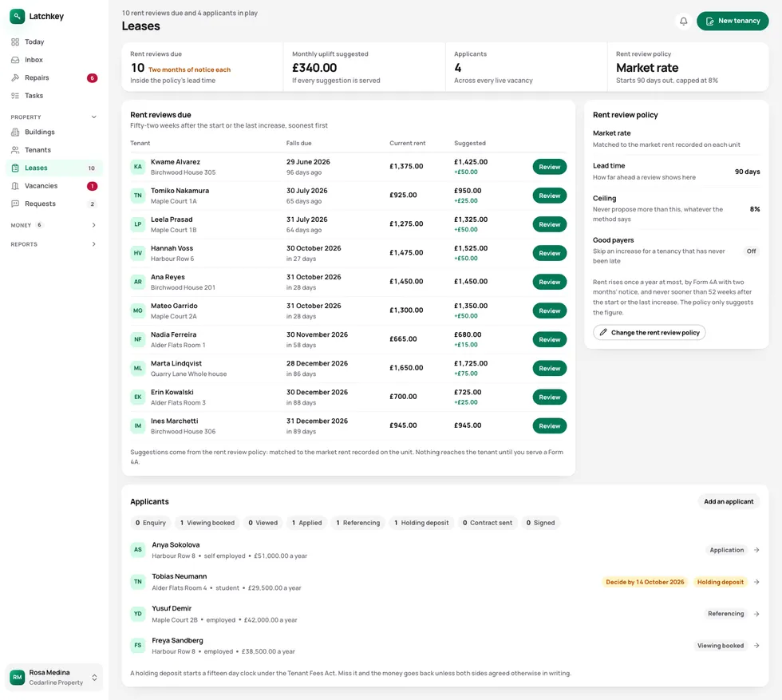Filter applicants by Viewing booked stage

coord(207,523)
